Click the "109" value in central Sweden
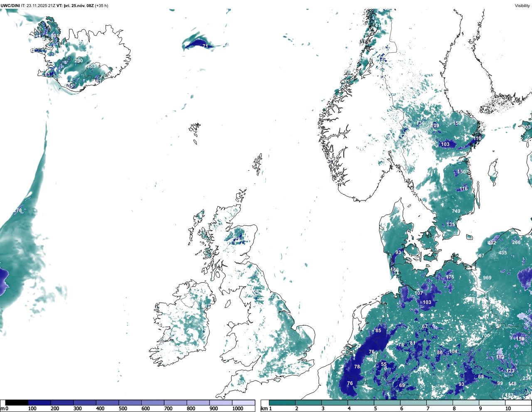 point(435,126)
